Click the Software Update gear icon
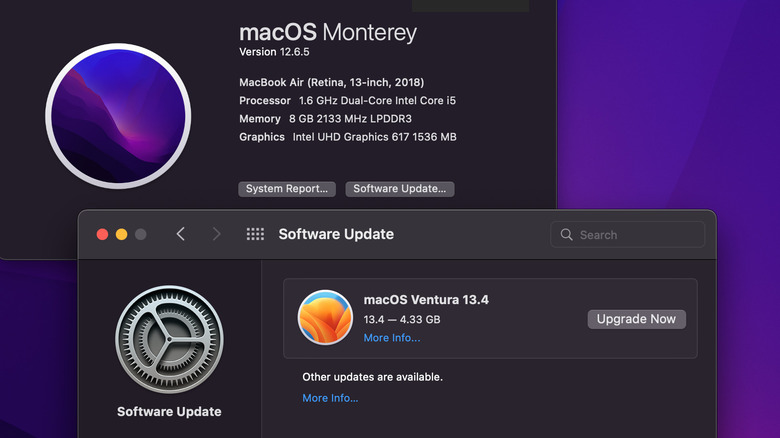Image resolution: width=780 pixels, height=438 pixels. [x=168, y=338]
